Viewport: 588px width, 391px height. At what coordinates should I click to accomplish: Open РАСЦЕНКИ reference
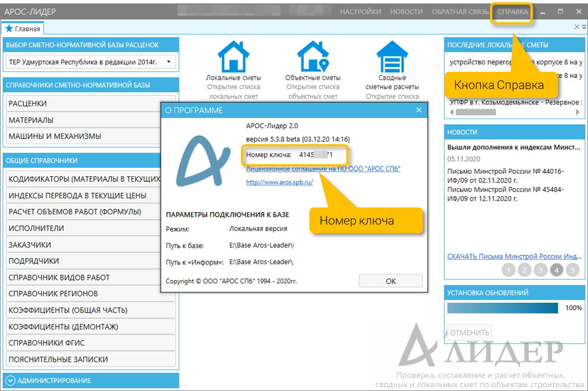point(83,104)
